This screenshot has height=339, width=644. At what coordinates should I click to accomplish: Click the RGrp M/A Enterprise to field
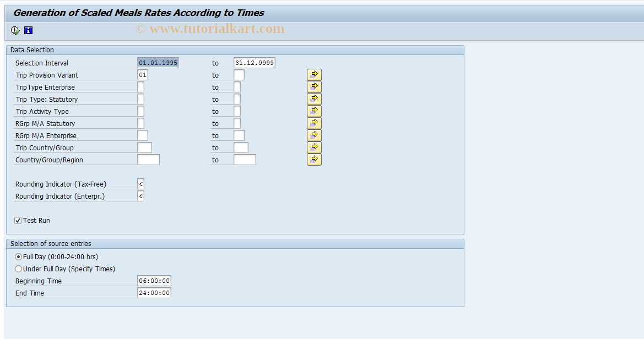(239, 135)
